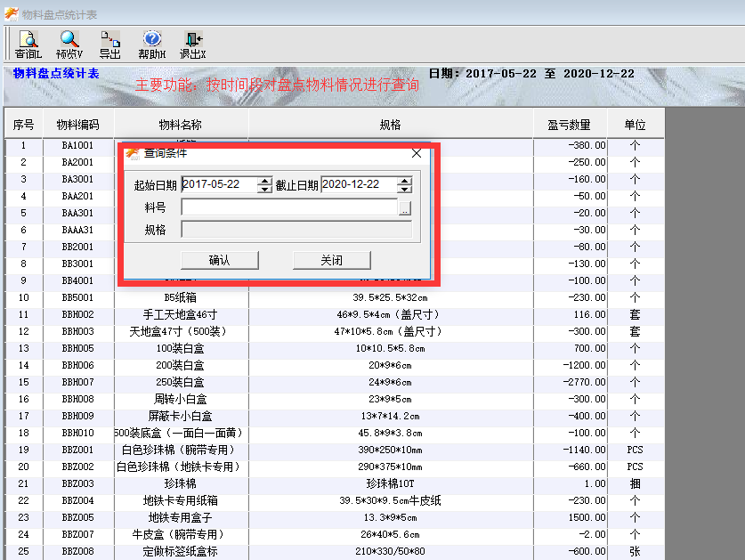Click the 100装白盒 name cell
Viewport: 745px width, 560px height.
pyautogui.click(x=181, y=348)
